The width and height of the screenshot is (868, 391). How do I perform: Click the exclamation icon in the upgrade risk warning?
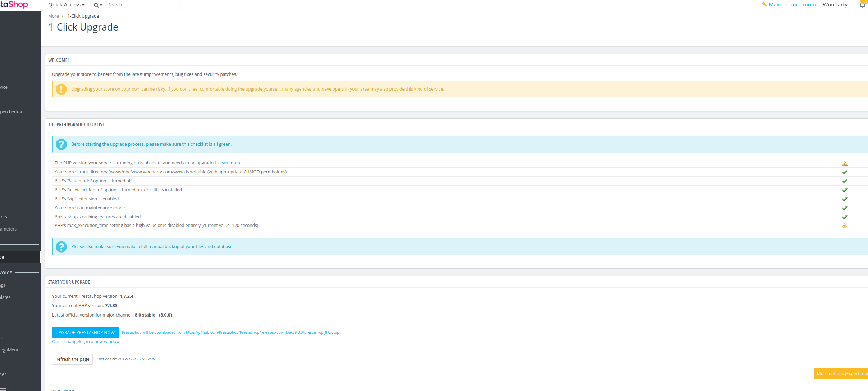pos(61,89)
